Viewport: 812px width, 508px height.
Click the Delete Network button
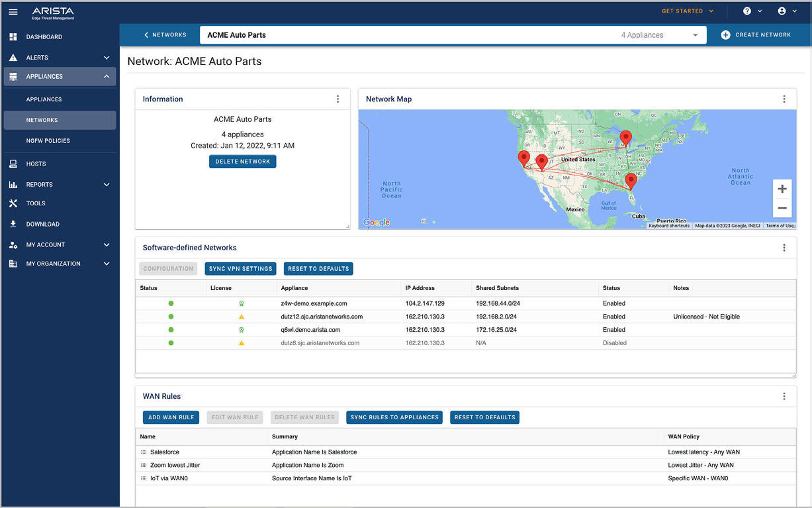[242, 162]
